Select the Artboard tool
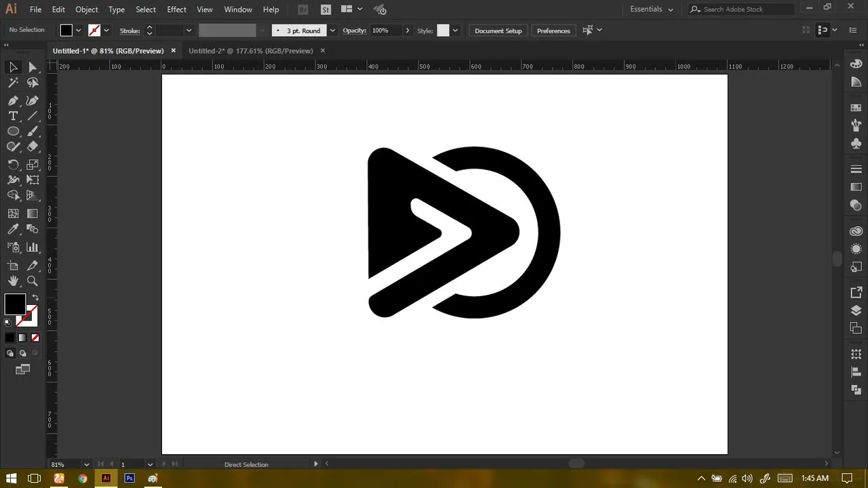Image resolution: width=868 pixels, height=488 pixels. coord(13,265)
